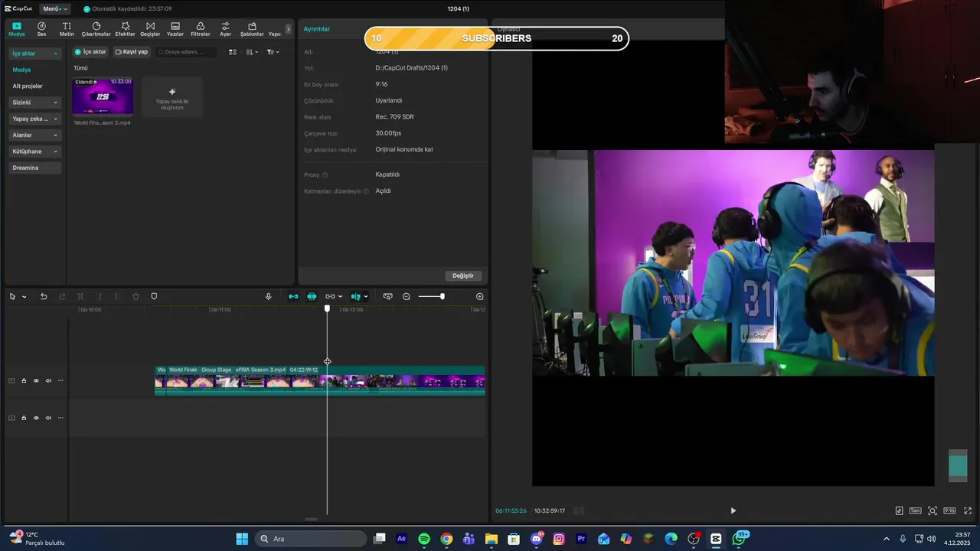This screenshot has width=980, height=551.
Task: Switch to the Medya tab
Action: [16, 29]
